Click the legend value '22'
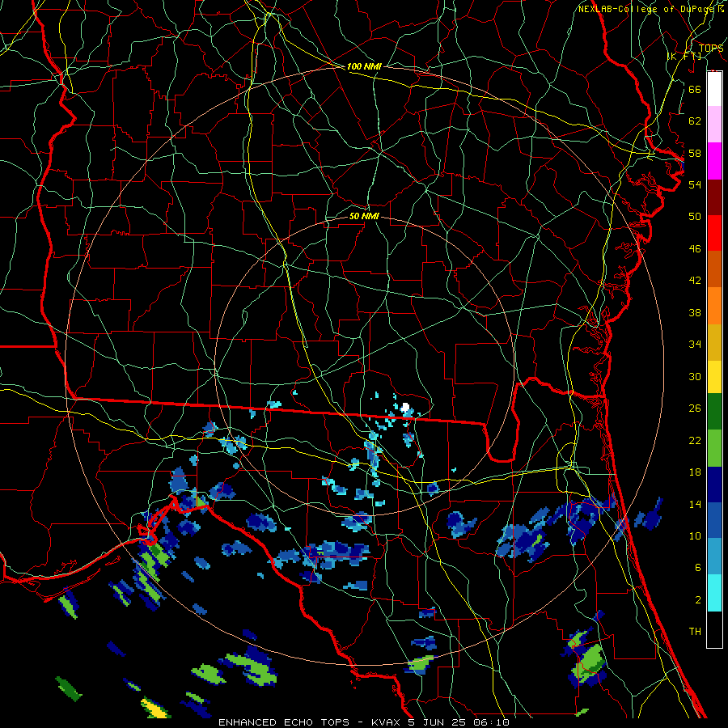728x728 pixels. click(695, 441)
